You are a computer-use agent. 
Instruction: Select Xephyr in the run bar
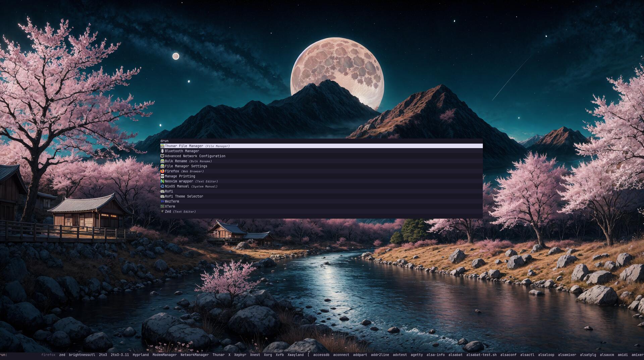click(240, 355)
